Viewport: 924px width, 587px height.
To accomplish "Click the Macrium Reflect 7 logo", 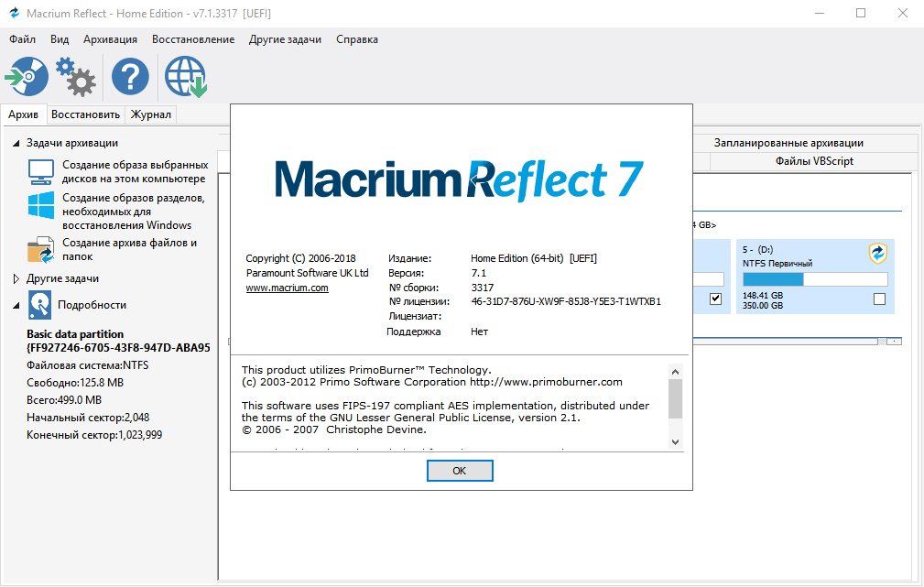I will click(x=459, y=179).
